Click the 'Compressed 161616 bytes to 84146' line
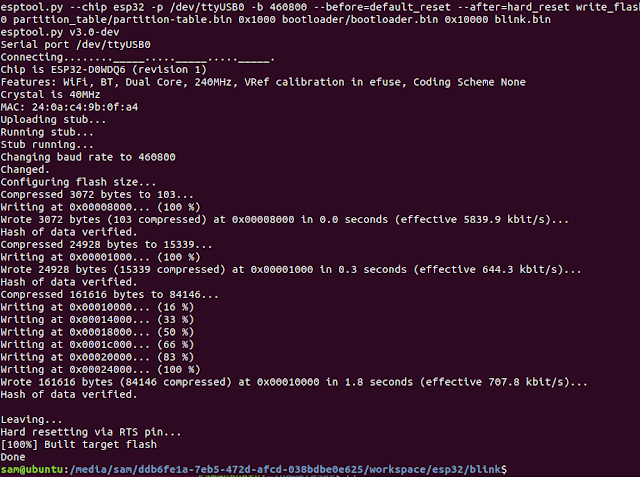640x477 pixels. pyautogui.click(x=109, y=295)
